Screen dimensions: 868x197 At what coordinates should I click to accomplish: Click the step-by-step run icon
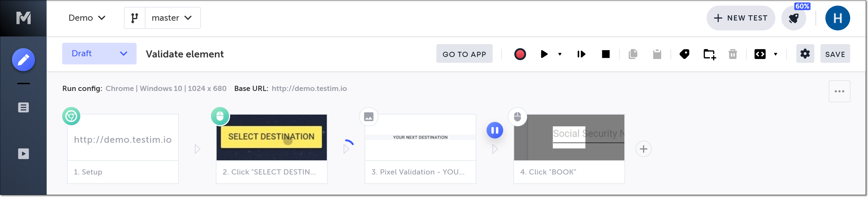pos(581,54)
